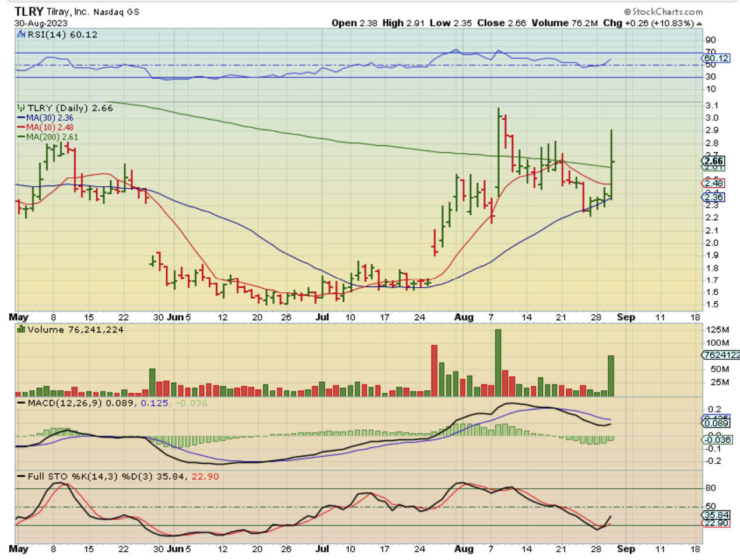Click the Volume 76,241,224 legend text
Image resolution: width=740 pixels, height=560 pixels.
tap(75, 330)
